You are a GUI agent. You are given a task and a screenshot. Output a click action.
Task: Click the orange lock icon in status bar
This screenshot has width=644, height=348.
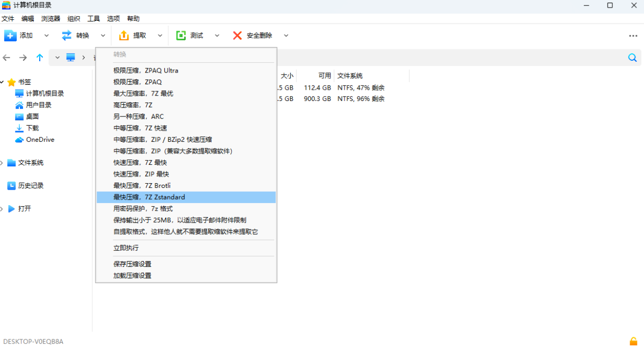coord(634,342)
